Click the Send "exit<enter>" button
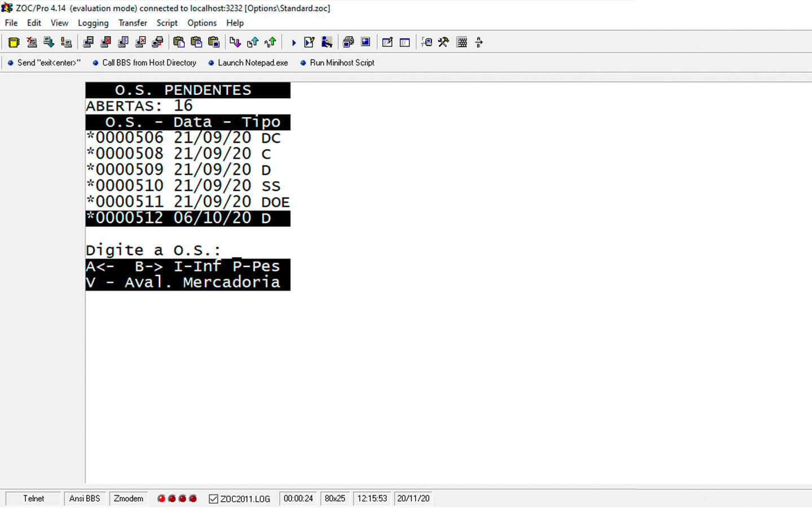This screenshot has width=812, height=508. [44, 63]
